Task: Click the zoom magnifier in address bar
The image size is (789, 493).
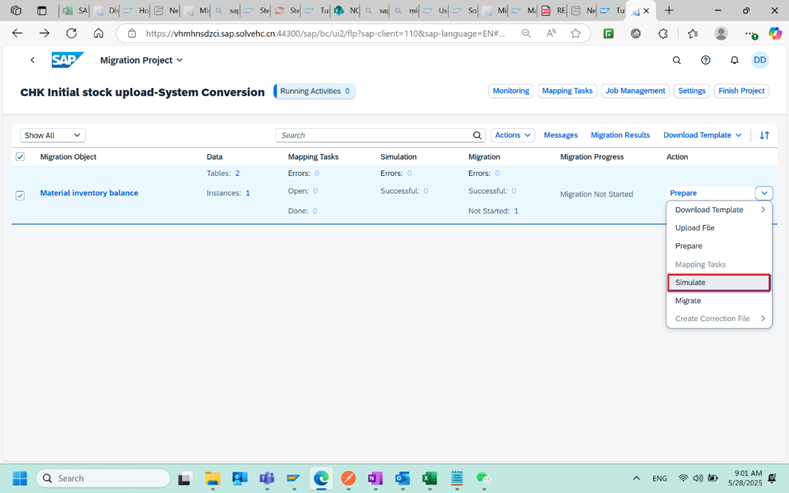Action: click(x=526, y=33)
